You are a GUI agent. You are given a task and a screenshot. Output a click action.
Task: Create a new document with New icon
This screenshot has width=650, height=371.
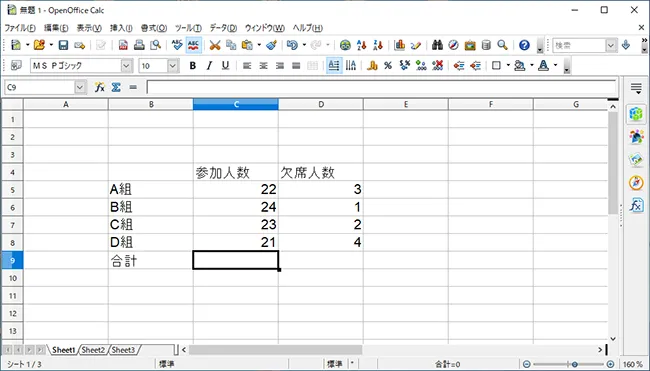[x=16, y=45]
